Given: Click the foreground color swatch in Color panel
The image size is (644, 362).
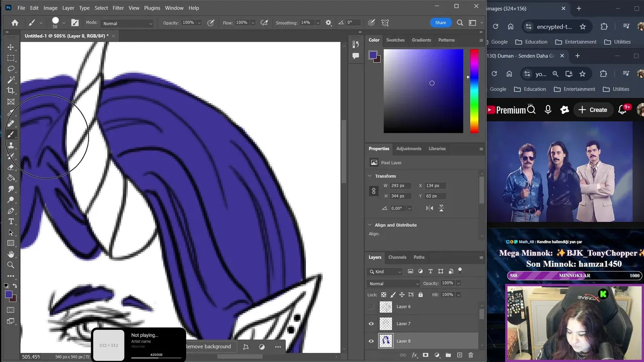Looking at the screenshot, I should click(373, 55).
